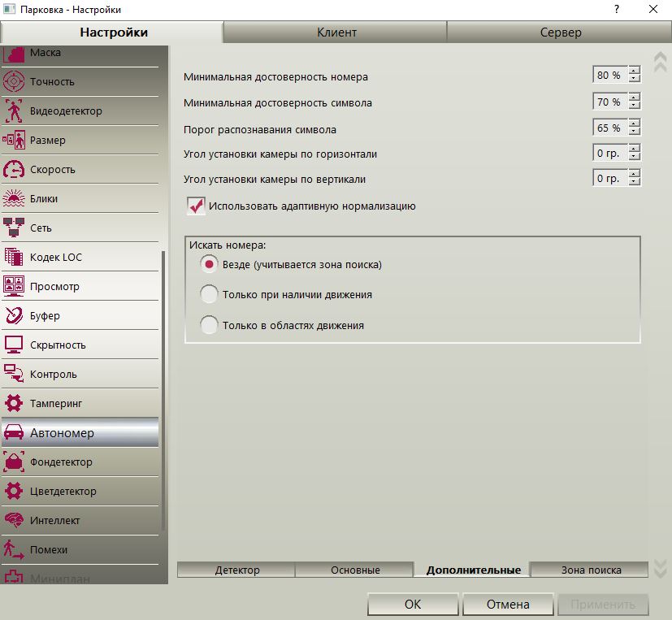Open the Размер icon in sidebar
The height and width of the screenshot is (620, 672).
(x=14, y=140)
